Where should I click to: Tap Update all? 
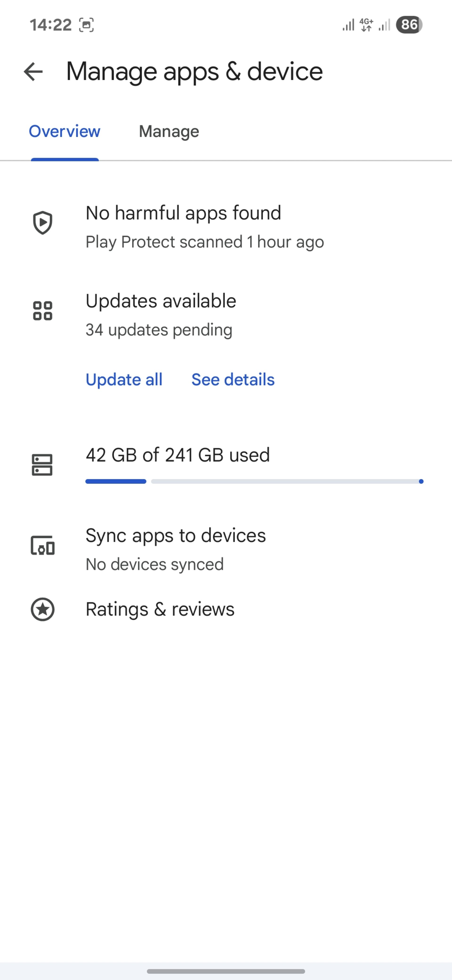[124, 379]
